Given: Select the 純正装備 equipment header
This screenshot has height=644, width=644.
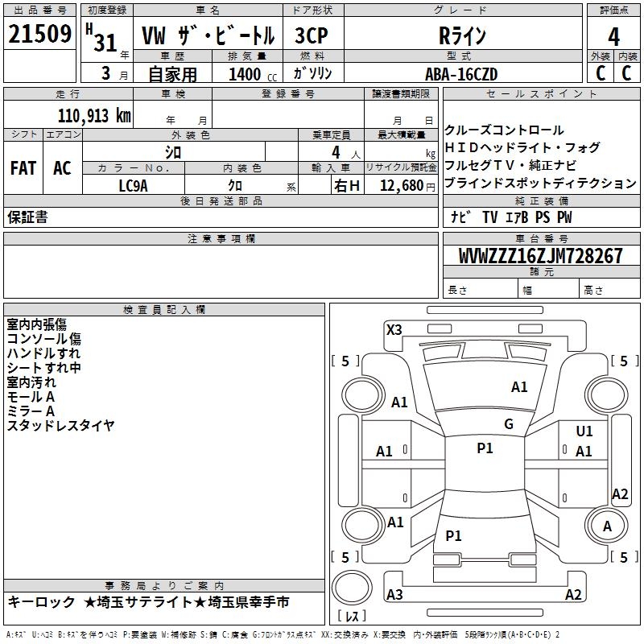Looking at the screenshot, I should (x=542, y=200).
